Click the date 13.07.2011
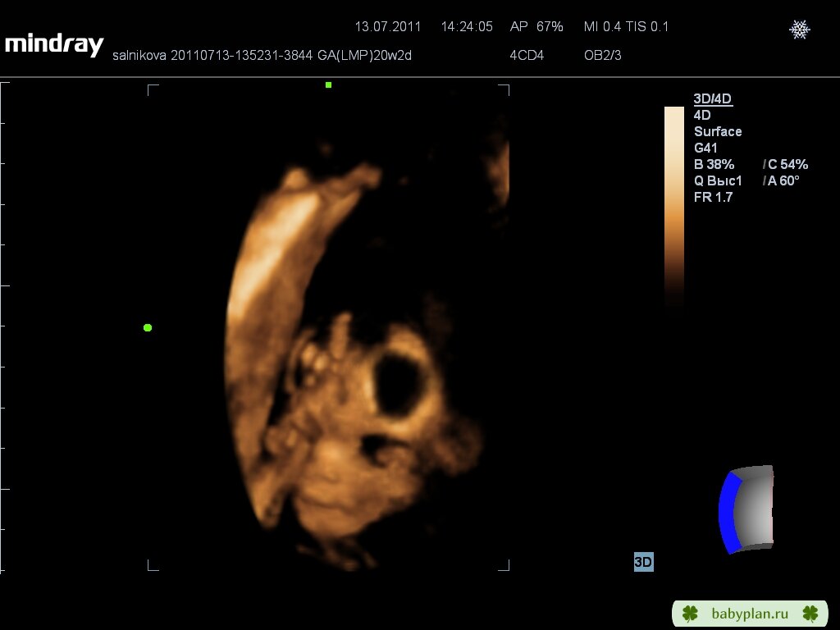Screen dimensions: 840x630 [x=388, y=27]
